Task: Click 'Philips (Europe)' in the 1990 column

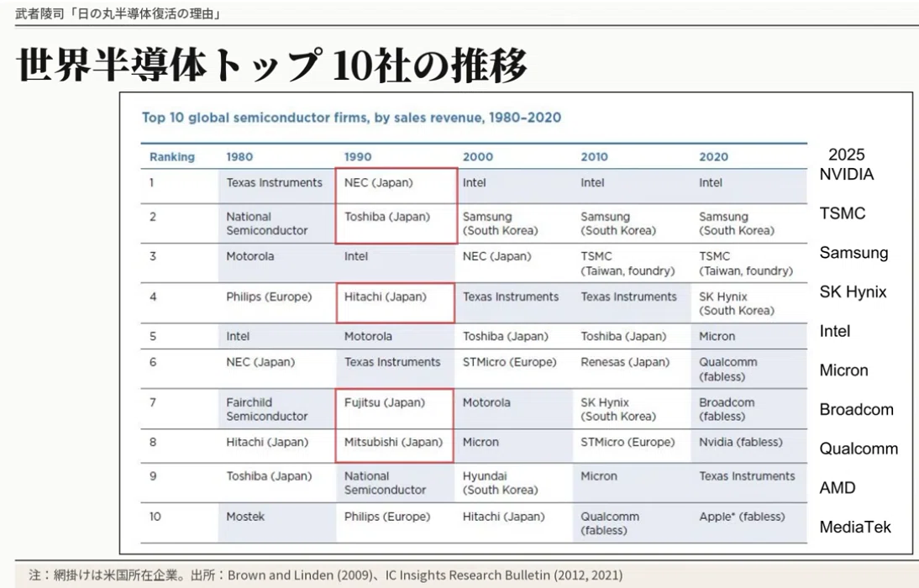Action: tap(386, 517)
